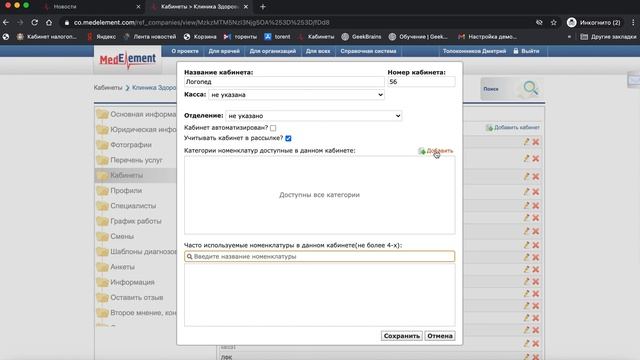Open Перечень услуг folder in sidebar
640x360 pixels.
point(129,160)
